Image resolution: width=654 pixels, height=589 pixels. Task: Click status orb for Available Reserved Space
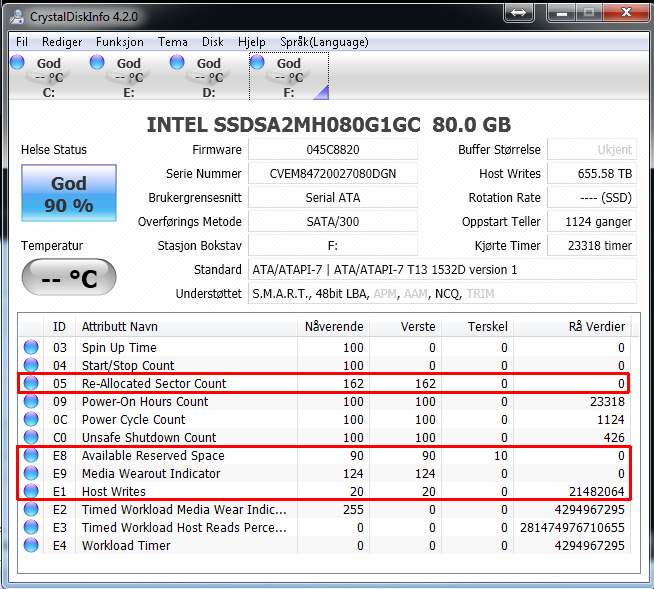pyautogui.click(x=31, y=455)
